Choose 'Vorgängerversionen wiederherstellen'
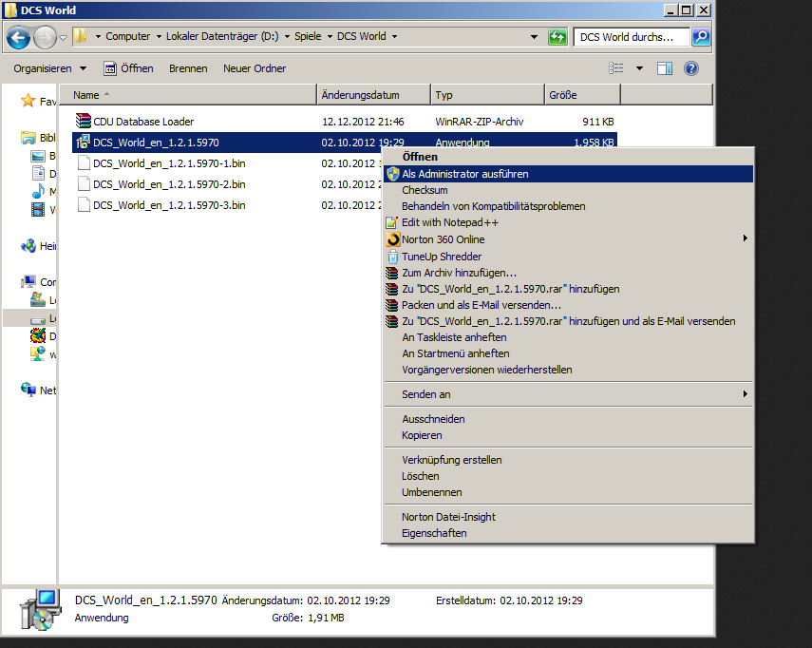The width and height of the screenshot is (812, 648). coord(568,370)
